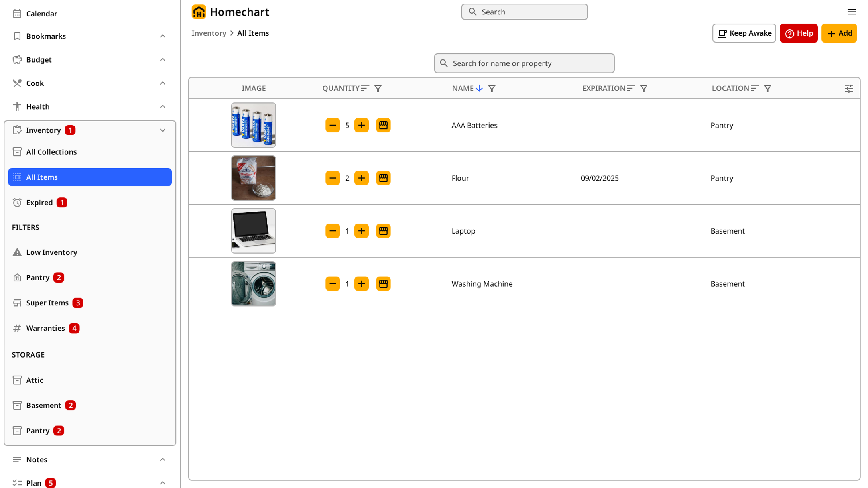Click the Add button
This screenshot has height=488, width=868.
(x=839, y=33)
